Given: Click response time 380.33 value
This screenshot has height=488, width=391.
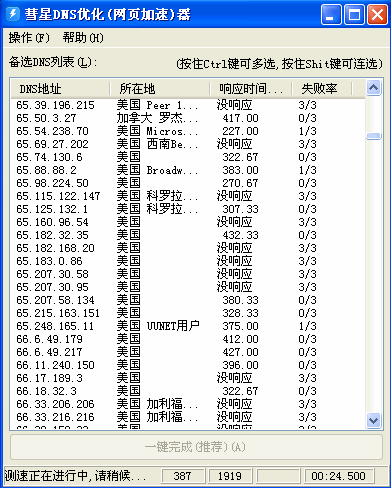Looking at the screenshot, I should (x=240, y=300).
